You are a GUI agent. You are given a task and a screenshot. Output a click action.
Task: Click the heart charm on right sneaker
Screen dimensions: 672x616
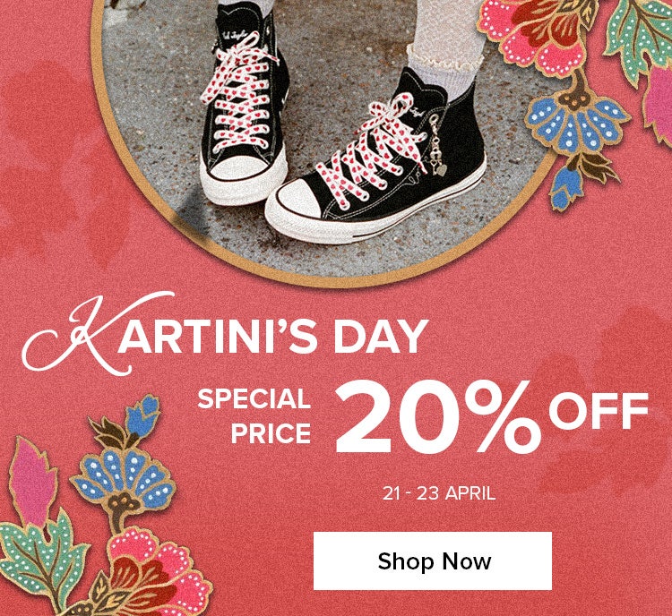pos(441,170)
